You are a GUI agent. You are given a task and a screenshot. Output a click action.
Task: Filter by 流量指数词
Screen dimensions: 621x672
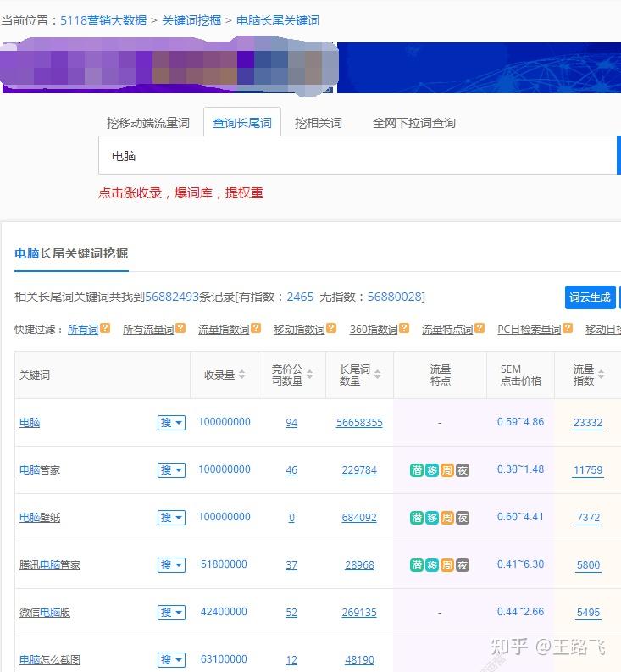click(x=224, y=330)
